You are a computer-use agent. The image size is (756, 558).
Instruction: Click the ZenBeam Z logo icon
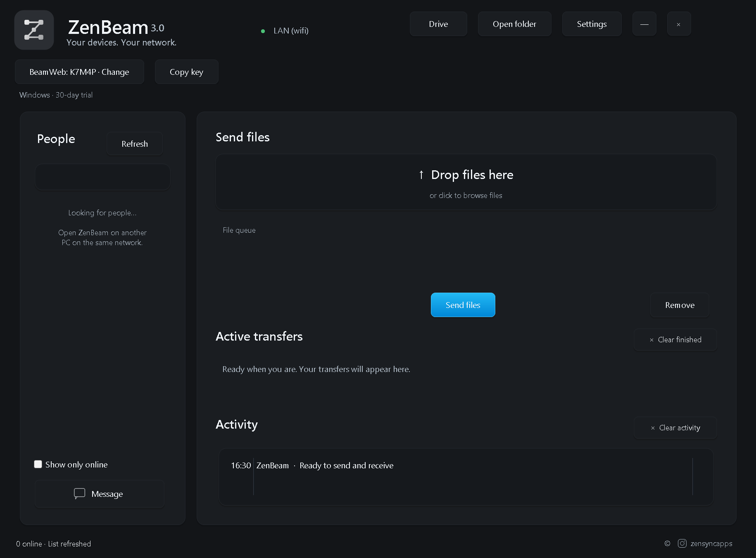pos(34,30)
